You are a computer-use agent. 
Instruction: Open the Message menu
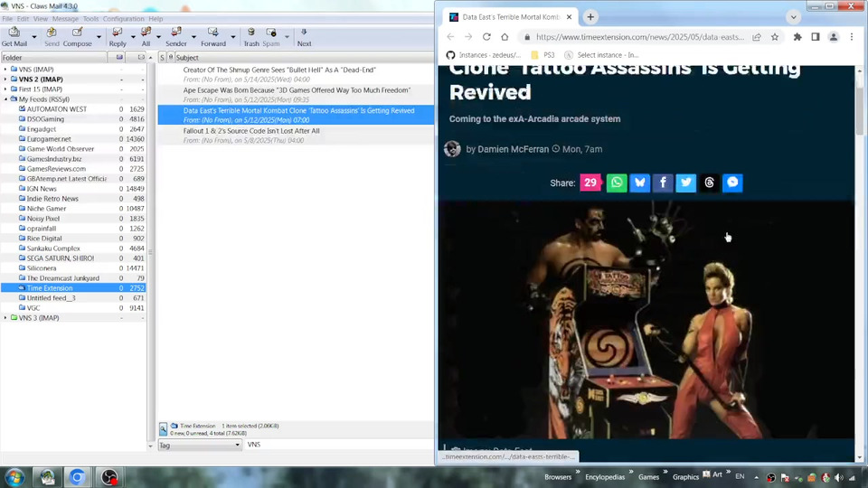(x=65, y=19)
